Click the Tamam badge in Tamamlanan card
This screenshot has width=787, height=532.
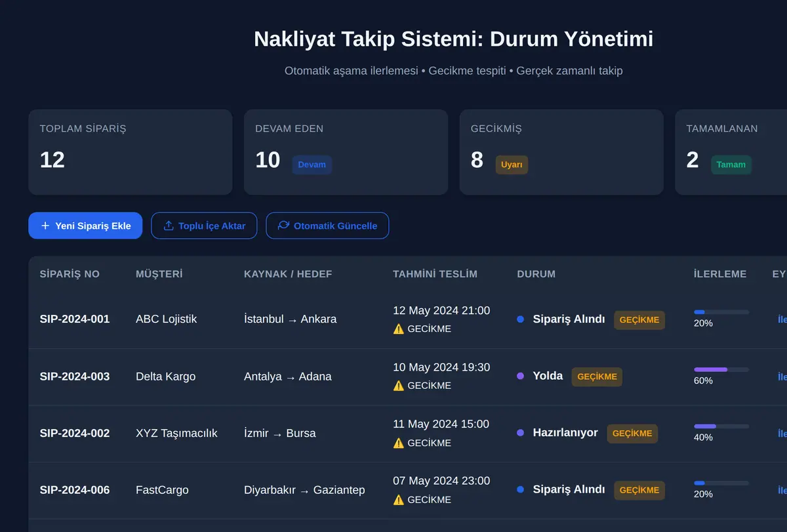[x=731, y=165]
